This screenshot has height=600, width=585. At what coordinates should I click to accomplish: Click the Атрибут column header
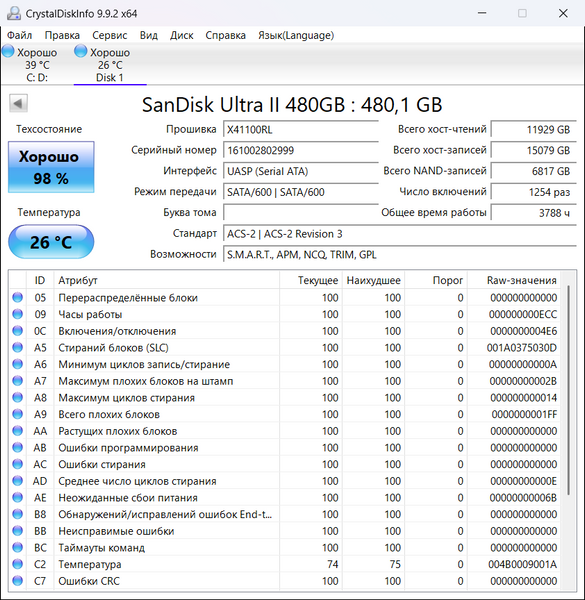coord(166,280)
